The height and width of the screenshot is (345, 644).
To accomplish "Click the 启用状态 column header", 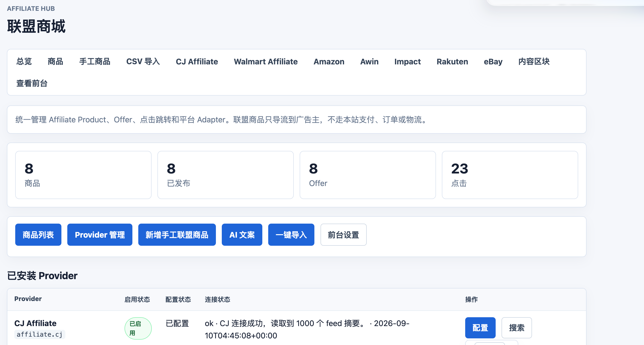I will click(137, 299).
